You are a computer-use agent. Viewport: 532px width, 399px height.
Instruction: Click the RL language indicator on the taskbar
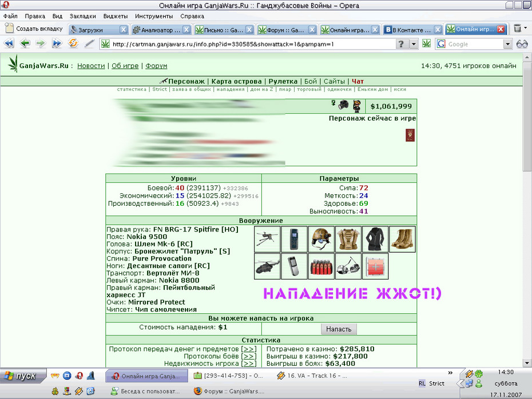click(422, 384)
